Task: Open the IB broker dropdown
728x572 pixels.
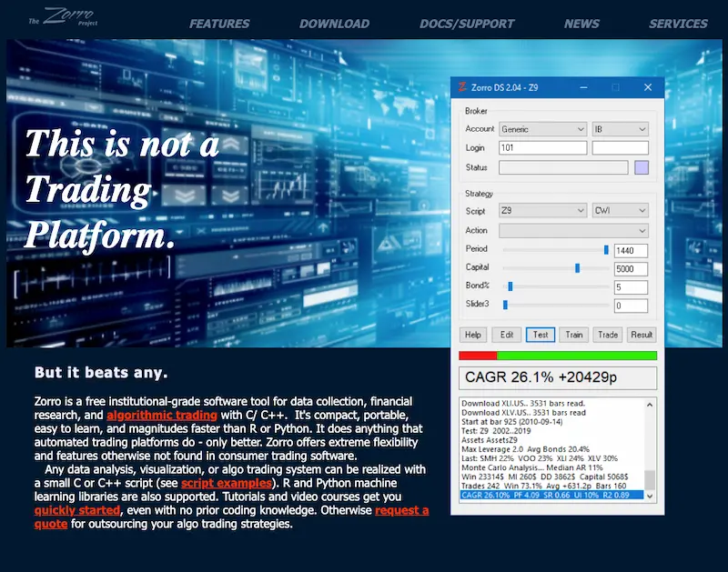Action: [619, 128]
